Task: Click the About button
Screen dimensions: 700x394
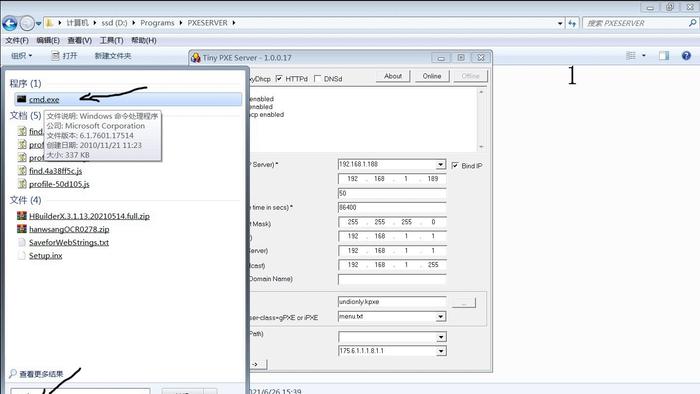Action: click(x=393, y=76)
